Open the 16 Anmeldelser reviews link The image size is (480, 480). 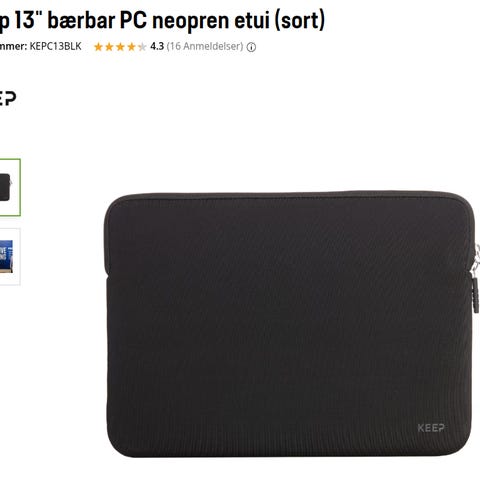pyautogui.click(x=205, y=46)
